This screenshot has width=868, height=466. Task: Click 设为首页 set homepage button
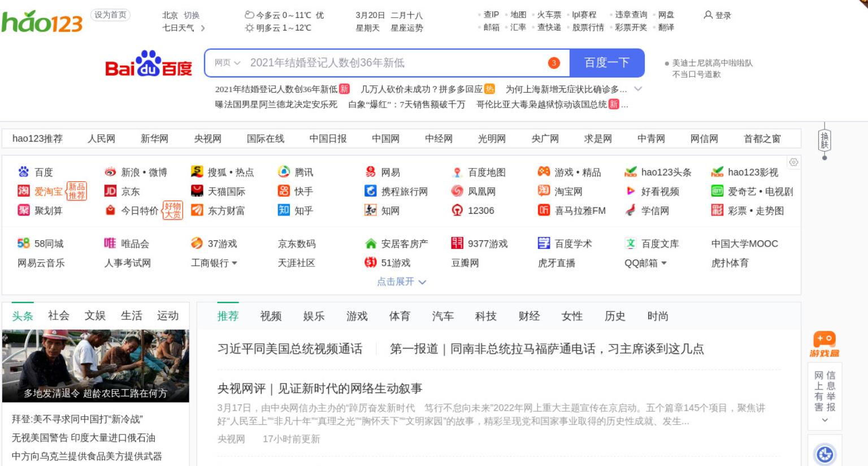coord(110,15)
